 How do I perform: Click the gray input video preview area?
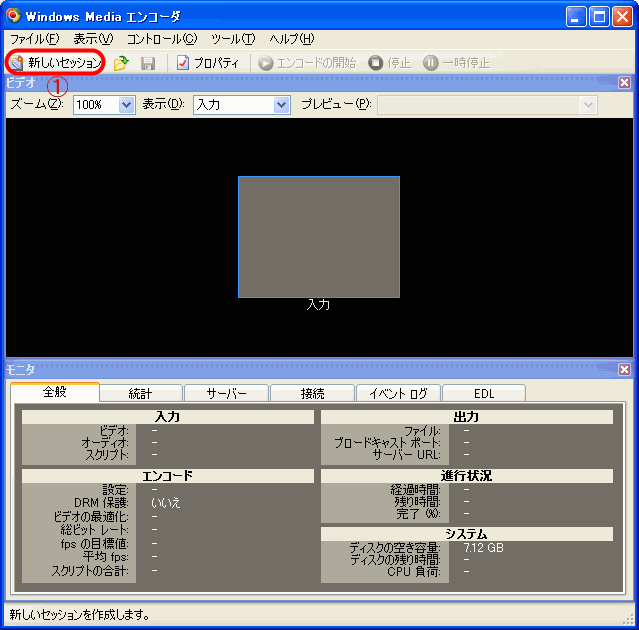coord(318,236)
